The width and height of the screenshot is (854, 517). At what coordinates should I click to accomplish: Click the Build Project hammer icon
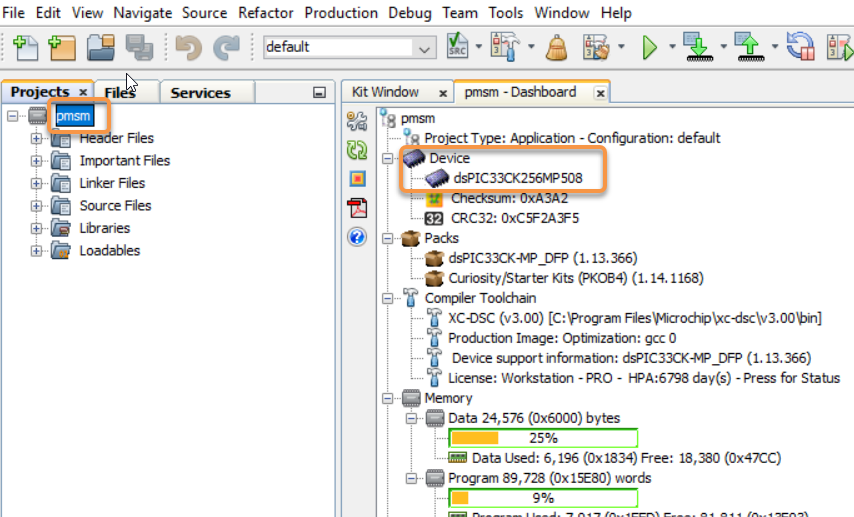[505, 47]
